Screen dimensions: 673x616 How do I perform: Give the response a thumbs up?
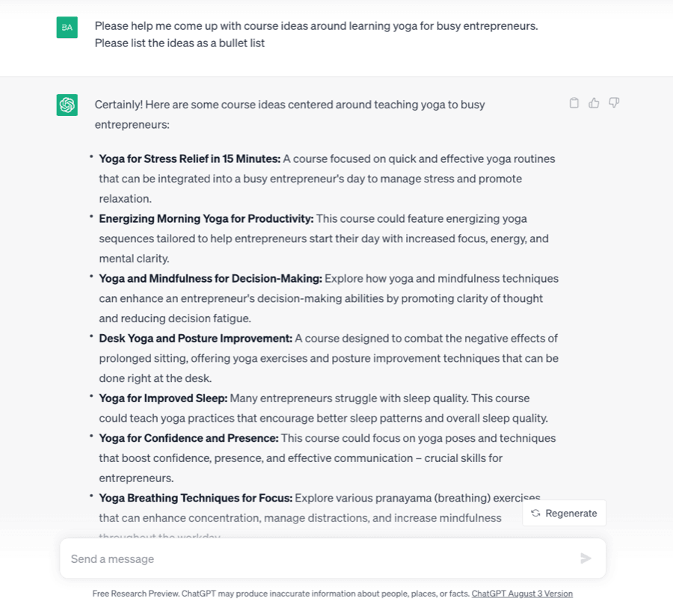pyautogui.click(x=594, y=103)
